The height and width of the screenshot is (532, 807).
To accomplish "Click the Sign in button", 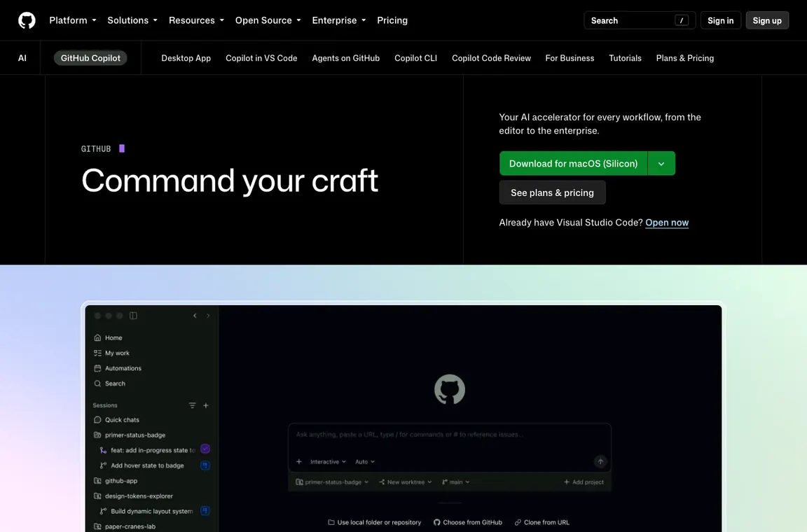I will tap(721, 20).
